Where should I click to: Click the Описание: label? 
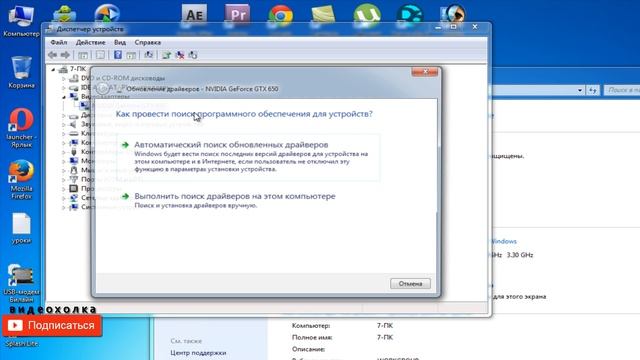tap(309, 349)
